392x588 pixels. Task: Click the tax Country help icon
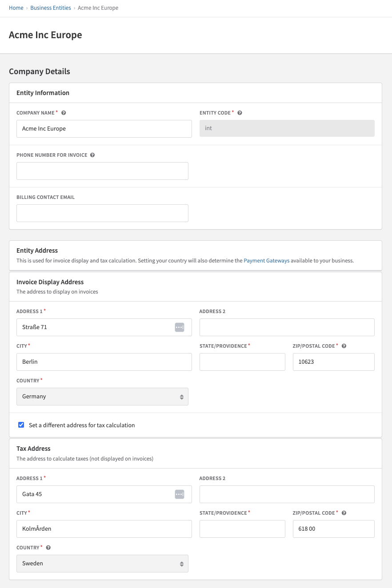pos(48,548)
